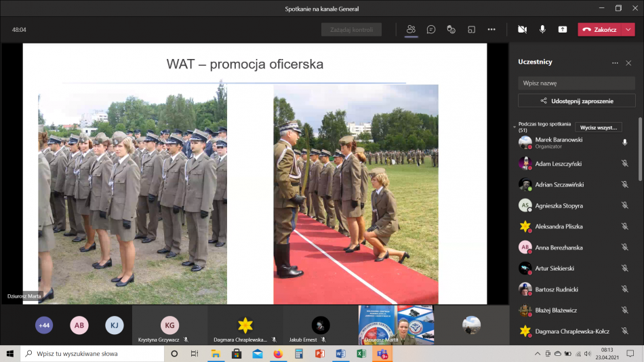
Task: Select the Dagmara Chraplewska tile in the strip
Action: [245, 325]
